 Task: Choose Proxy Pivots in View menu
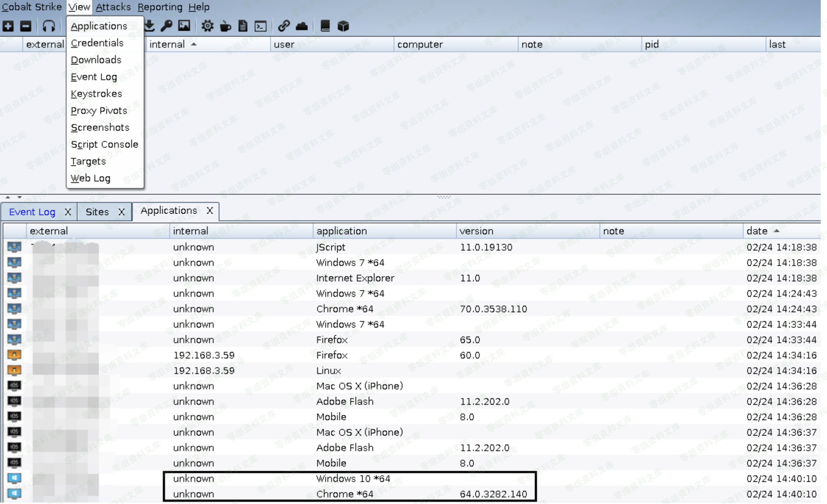99,111
